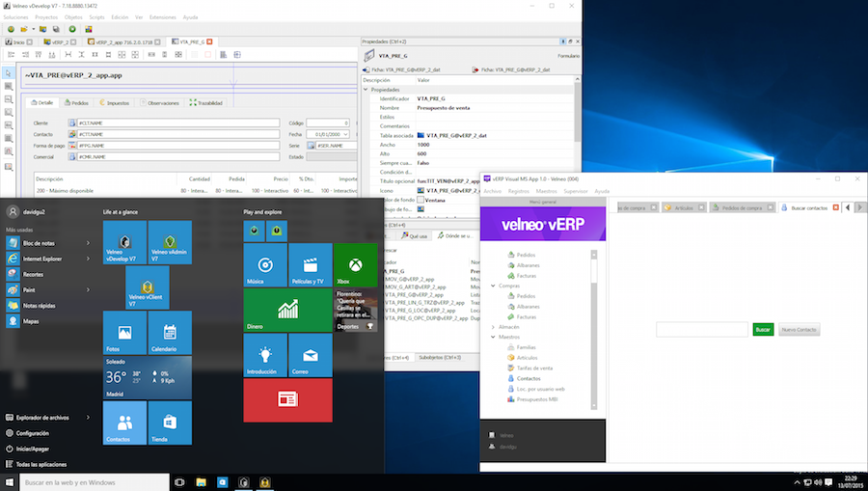Open the Películas y TV tile

point(311,264)
